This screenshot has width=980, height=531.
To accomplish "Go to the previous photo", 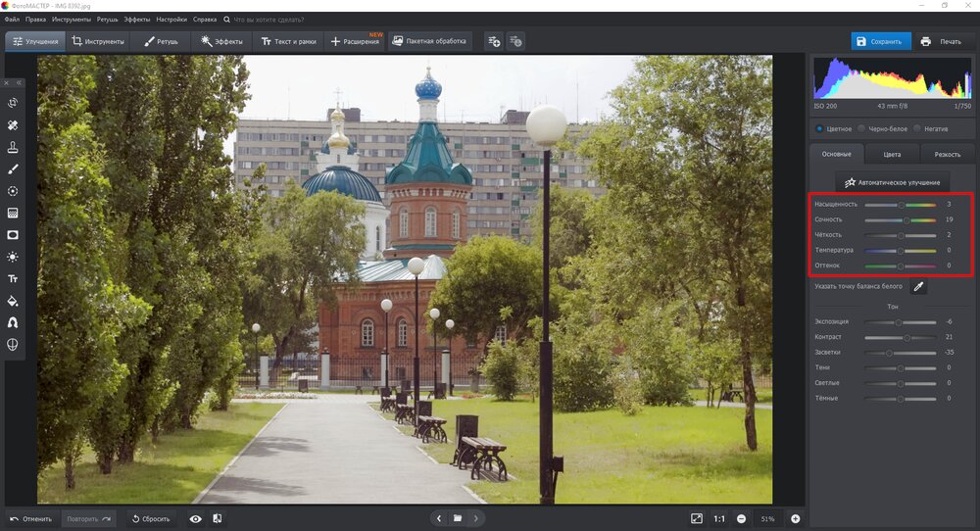I will pyautogui.click(x=439, y=518).
